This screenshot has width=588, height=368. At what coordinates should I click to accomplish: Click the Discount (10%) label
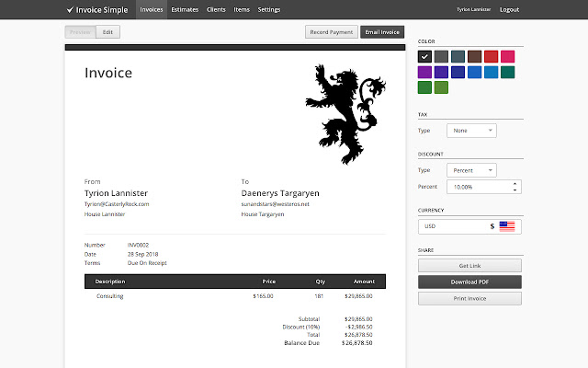[x=301, y=328]
